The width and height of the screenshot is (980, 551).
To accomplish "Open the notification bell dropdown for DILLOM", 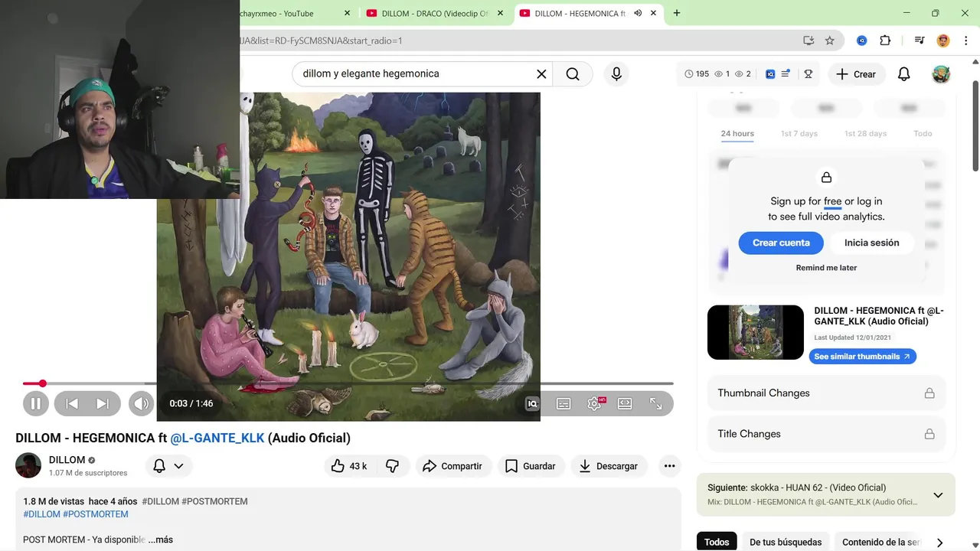I will pos(168,466).
